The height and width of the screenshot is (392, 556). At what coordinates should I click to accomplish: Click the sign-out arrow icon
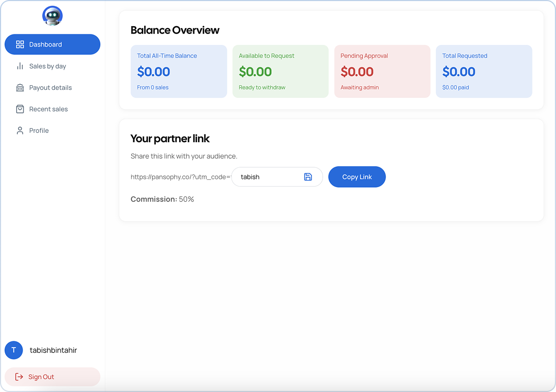[x=19, y=377]
